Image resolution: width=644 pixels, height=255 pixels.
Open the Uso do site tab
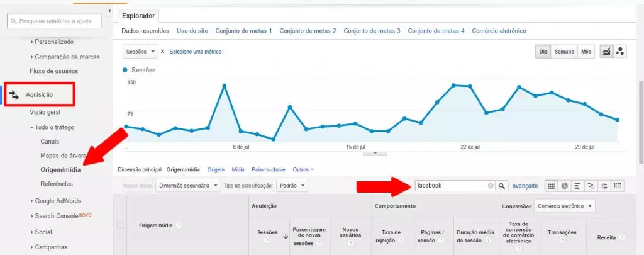pos(192,31)
